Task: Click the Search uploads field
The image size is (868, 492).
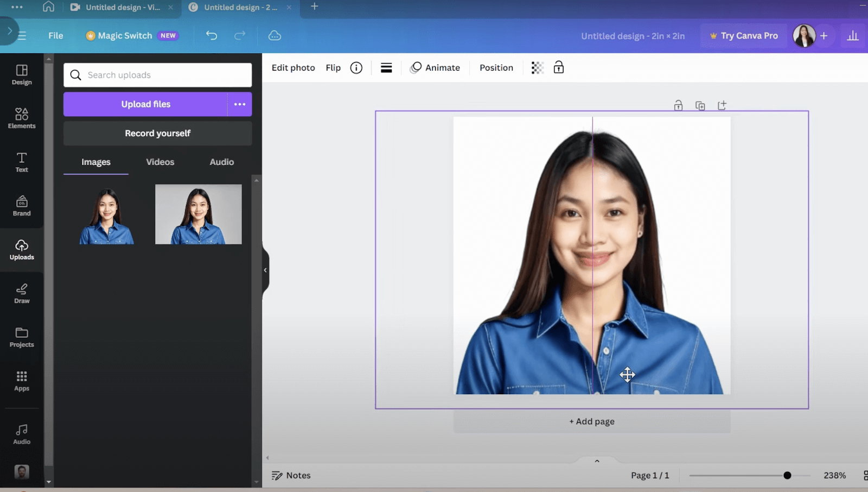Action: tap(158, 75)
